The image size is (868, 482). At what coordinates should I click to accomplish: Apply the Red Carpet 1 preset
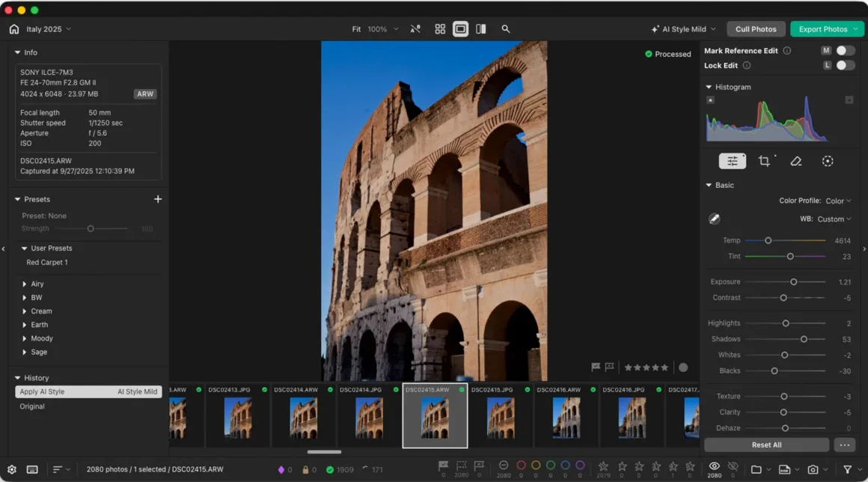[47, 262]
